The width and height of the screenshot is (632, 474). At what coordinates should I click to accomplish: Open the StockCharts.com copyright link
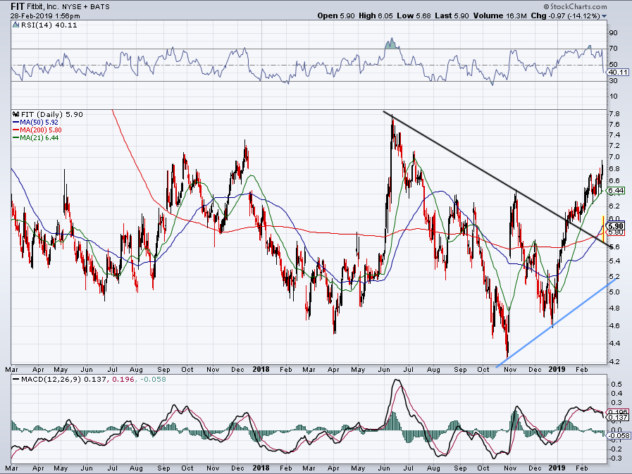(575, 6)
